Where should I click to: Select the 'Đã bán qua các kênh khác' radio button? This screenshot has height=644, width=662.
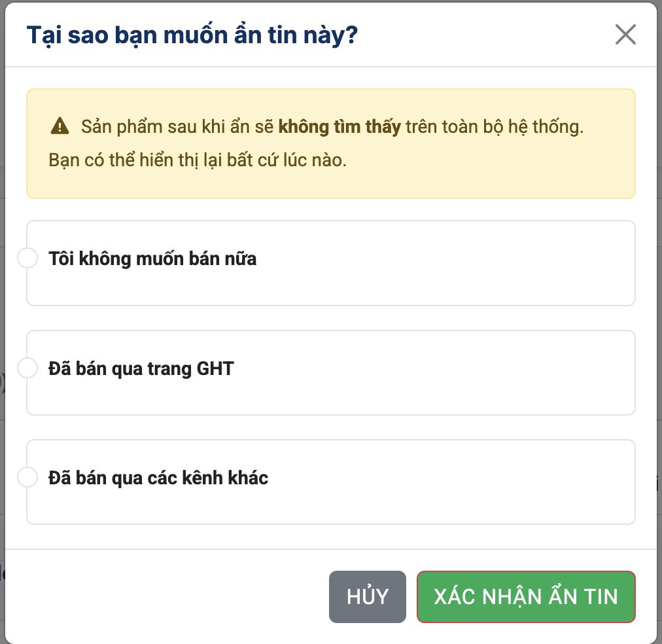click(x=27, y=478)
